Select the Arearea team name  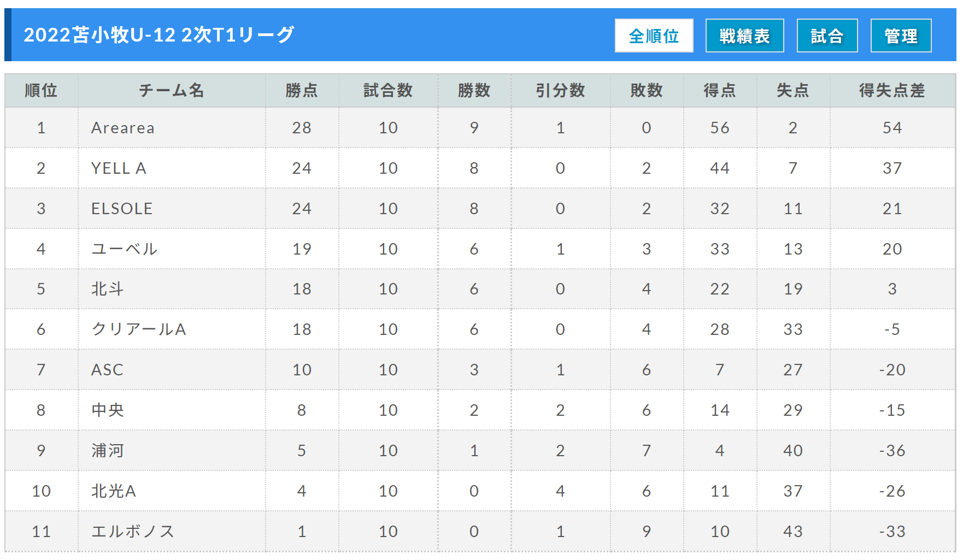click(123, 128)
